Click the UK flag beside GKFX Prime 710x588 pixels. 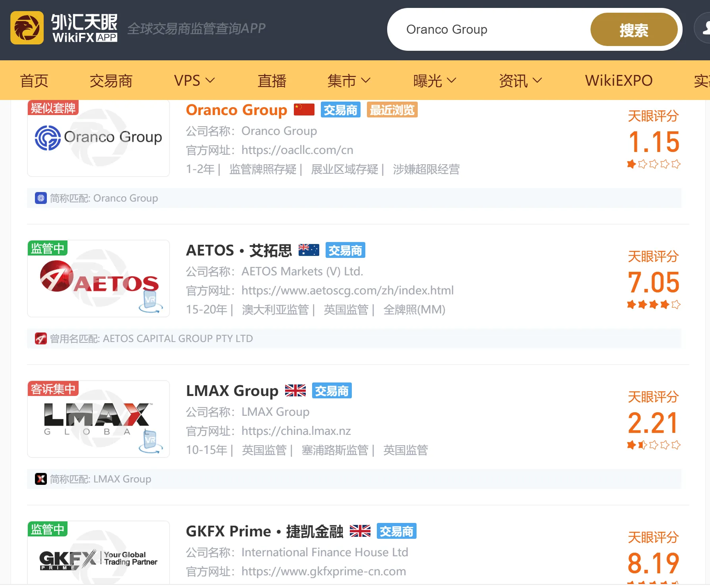[x=360, y=531]
